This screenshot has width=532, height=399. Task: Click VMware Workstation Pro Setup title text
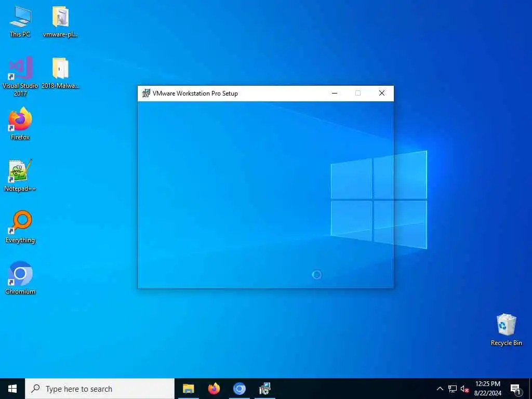click(x=195, y=94)
